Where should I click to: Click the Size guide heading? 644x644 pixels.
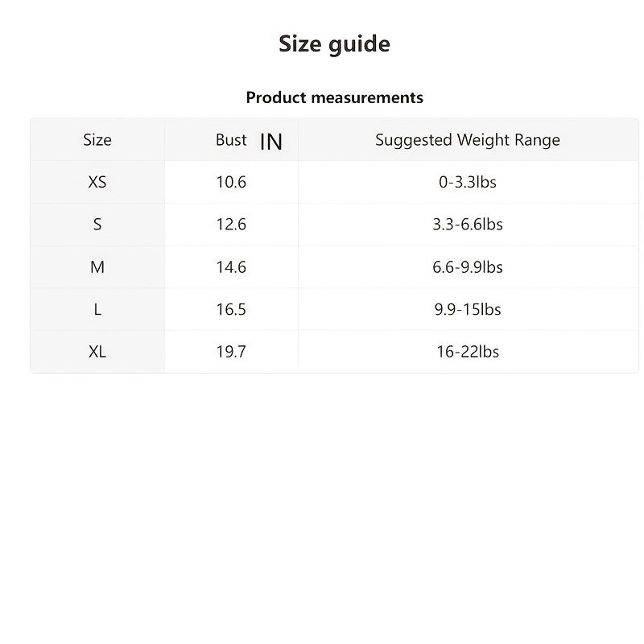[334, 43]
